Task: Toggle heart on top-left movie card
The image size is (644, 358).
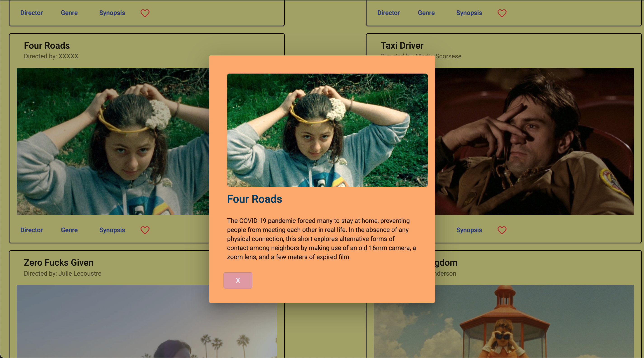Action: click(145, 13)
